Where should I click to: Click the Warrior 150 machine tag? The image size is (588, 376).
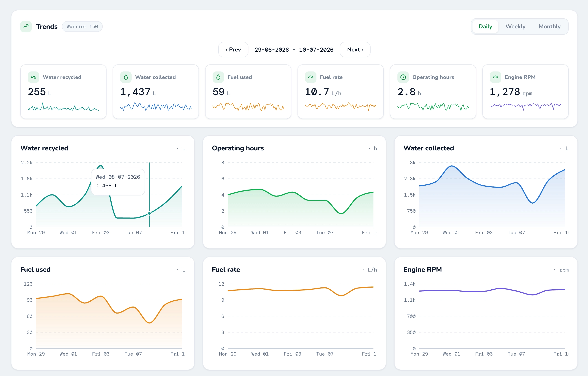click(x=82, y=26)
